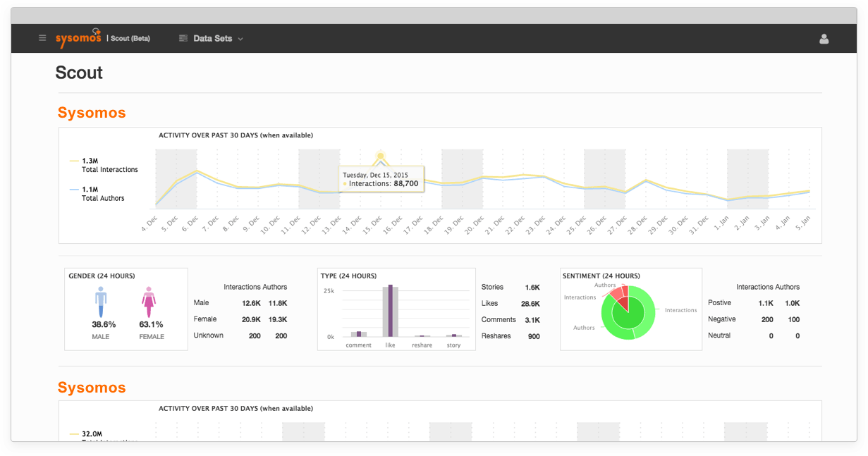The height and width of the screenshot is (456, 868).
Task: Click the first Sysomos section title link
Action: (x=91, y=112)
